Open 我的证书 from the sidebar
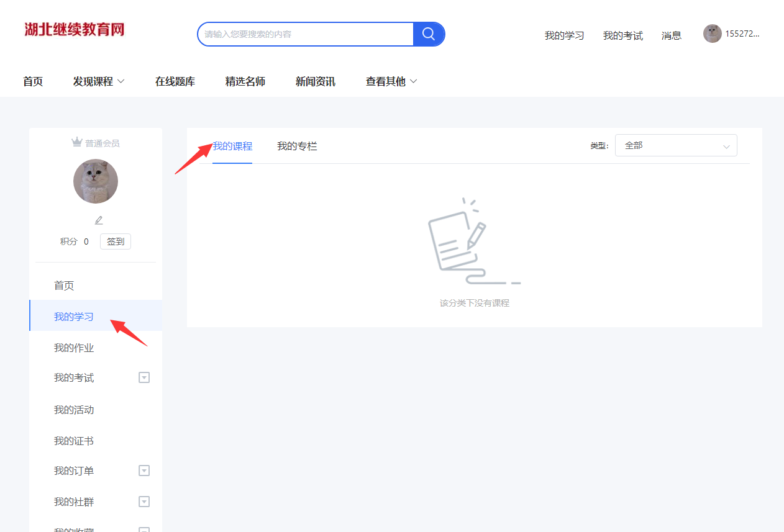The height and width of the screenshot is (532, 784). [73, 440]
